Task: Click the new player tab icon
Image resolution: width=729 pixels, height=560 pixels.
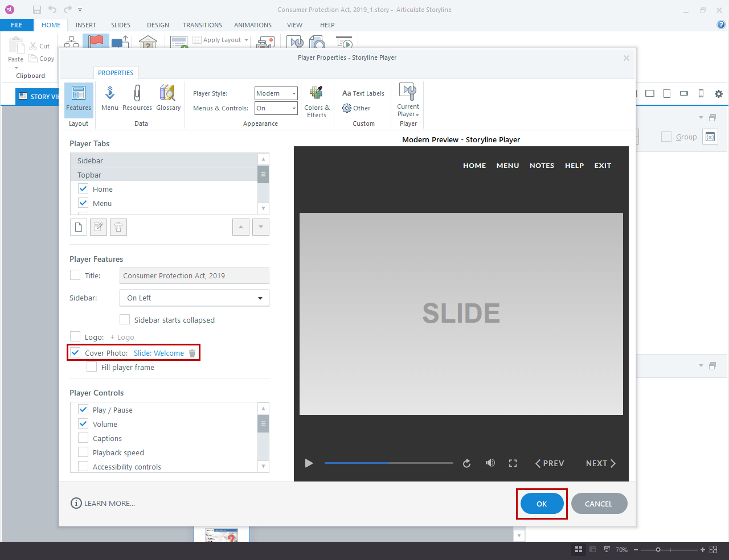Action: coord(79,227)
